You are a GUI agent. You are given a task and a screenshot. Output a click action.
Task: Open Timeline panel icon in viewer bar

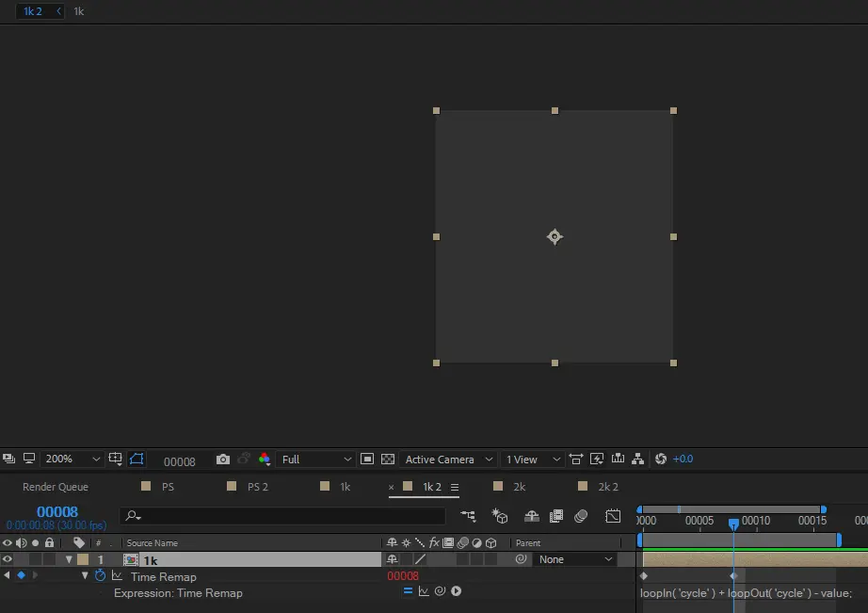[x=618, y=459]
